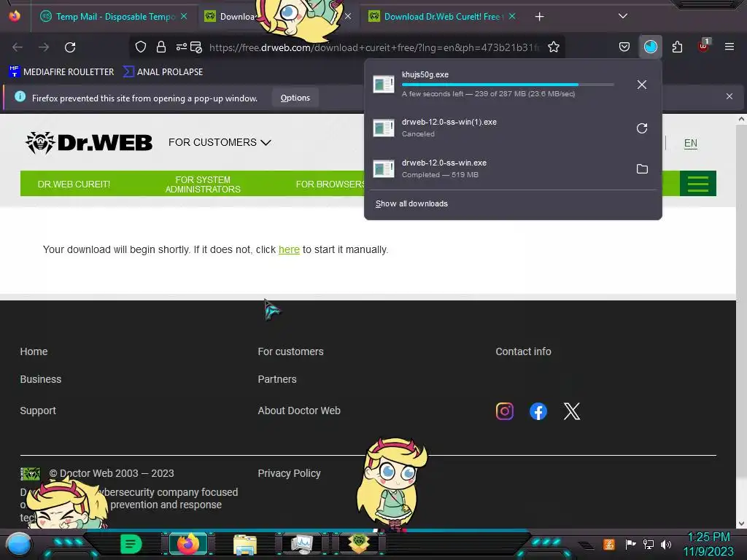Open For customers footer link

coord(290,351)
